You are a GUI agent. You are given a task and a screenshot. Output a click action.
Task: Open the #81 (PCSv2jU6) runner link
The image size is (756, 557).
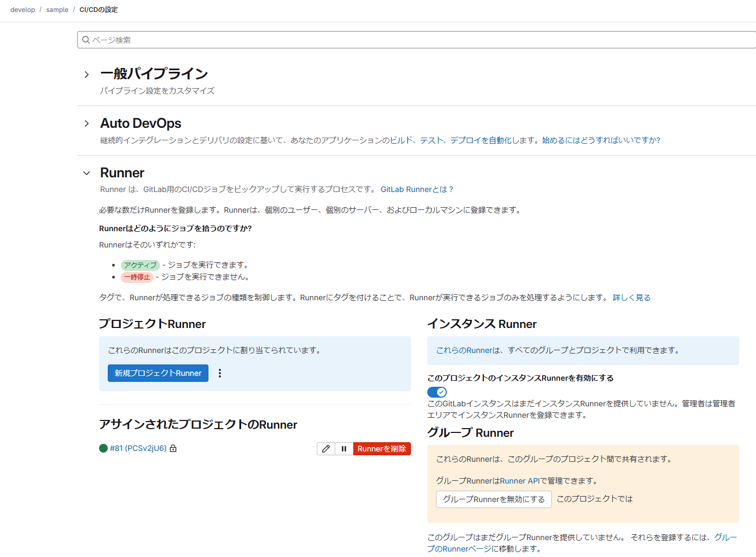point(137,448)
